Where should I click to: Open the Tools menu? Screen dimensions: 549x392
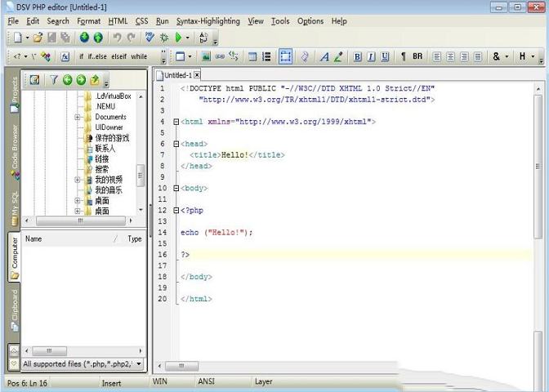[x=280, y=21]
